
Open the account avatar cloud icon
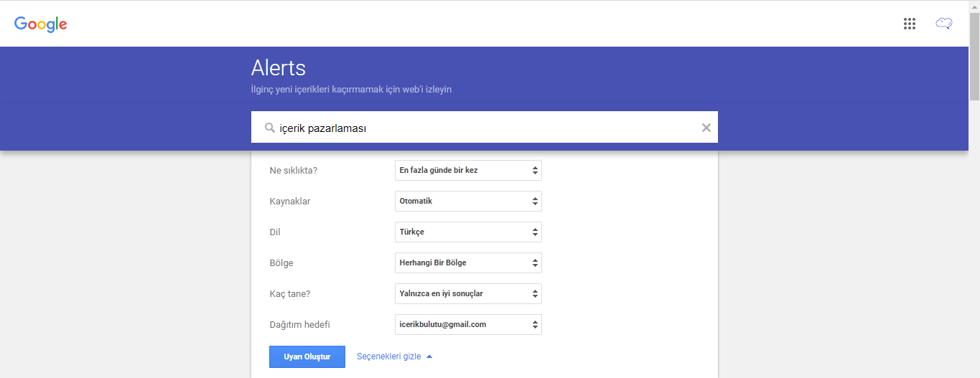tap(943, 24)
